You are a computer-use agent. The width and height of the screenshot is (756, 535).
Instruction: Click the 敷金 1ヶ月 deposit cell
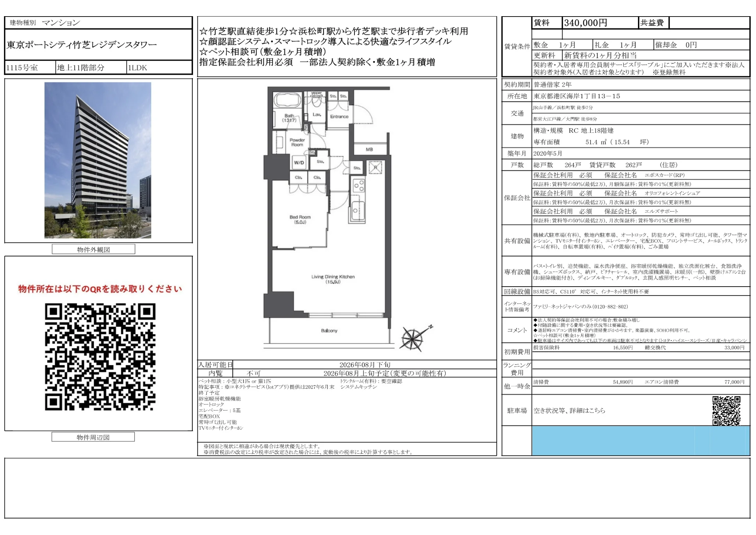click(x=562, y=45)
